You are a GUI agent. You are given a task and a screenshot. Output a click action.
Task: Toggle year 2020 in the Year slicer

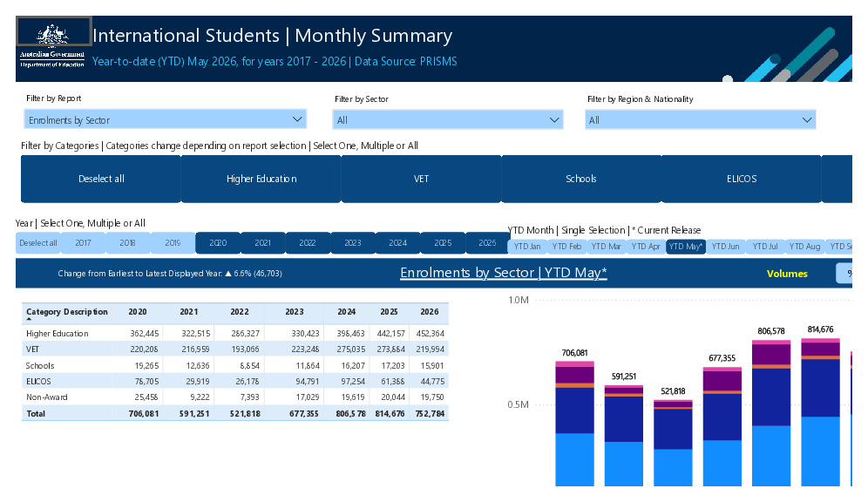tap(218, 243)
